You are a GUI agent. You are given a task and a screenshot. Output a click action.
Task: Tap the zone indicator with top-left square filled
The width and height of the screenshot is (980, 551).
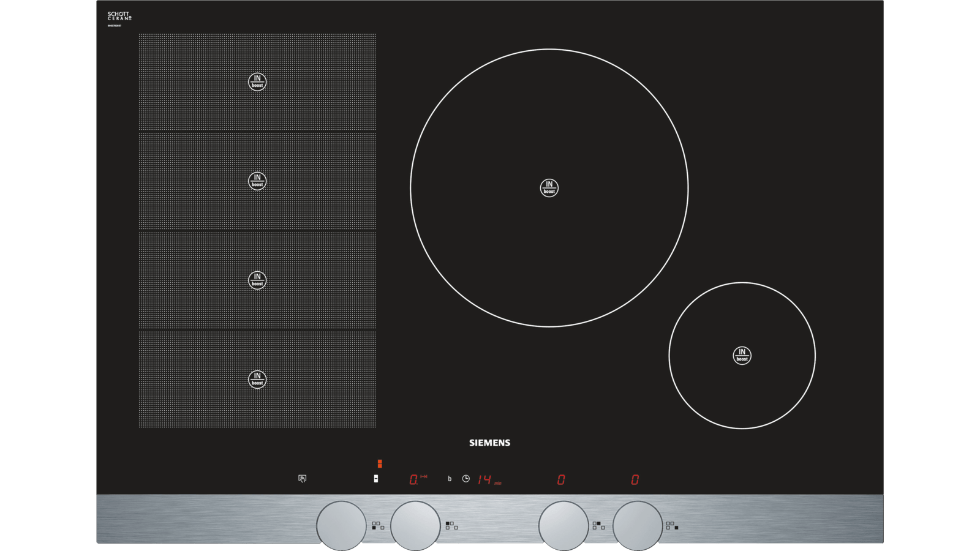(451, 525)
